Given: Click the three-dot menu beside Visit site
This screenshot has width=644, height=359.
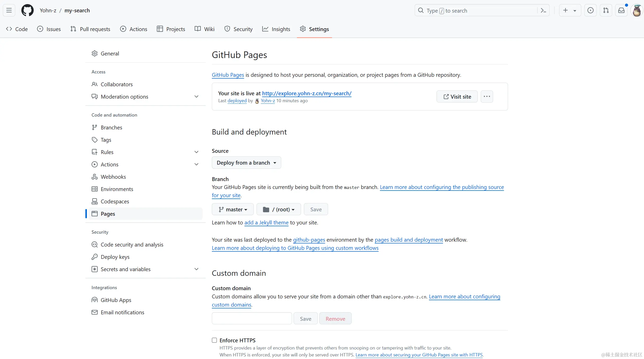Looking at the screenshot, I should point(487,97).
